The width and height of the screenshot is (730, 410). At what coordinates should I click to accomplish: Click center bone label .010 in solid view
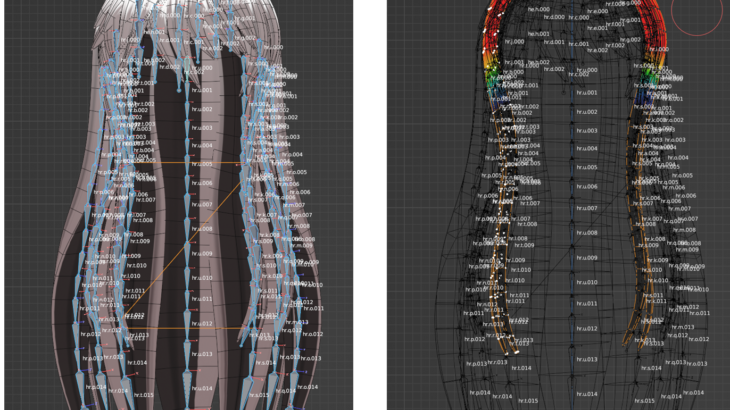(x=202, y=278)
